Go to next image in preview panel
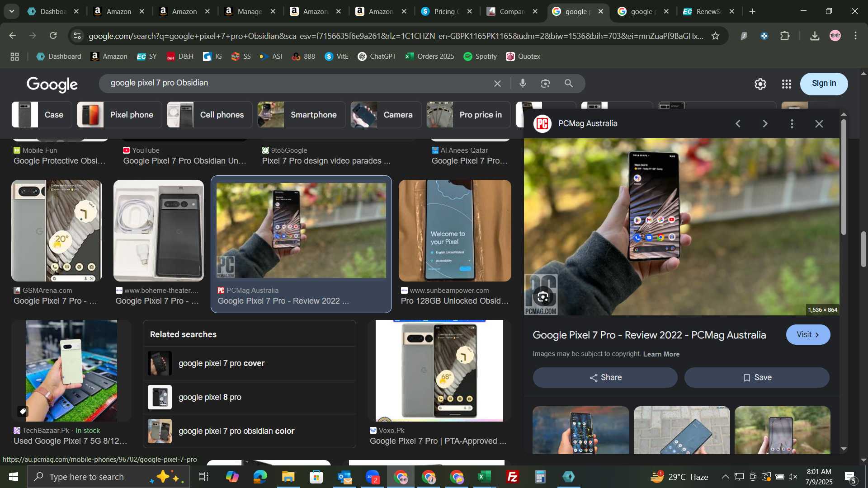This screenshot has width=868, height=488. coord(765,124)
